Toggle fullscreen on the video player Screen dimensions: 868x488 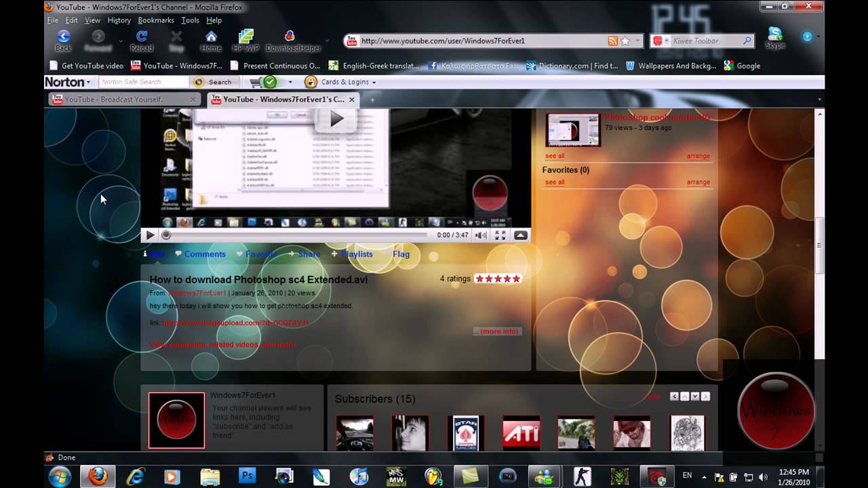[x=500, y=235]
